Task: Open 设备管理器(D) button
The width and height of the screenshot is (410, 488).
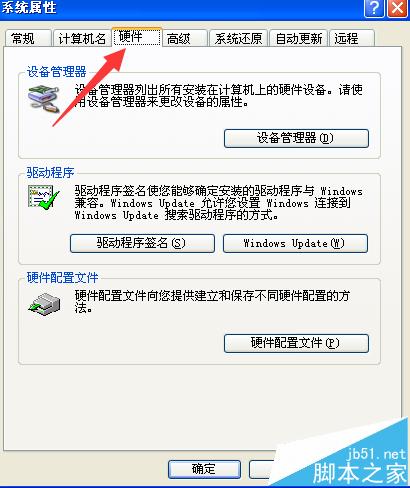Action: (x=296, y=138)
